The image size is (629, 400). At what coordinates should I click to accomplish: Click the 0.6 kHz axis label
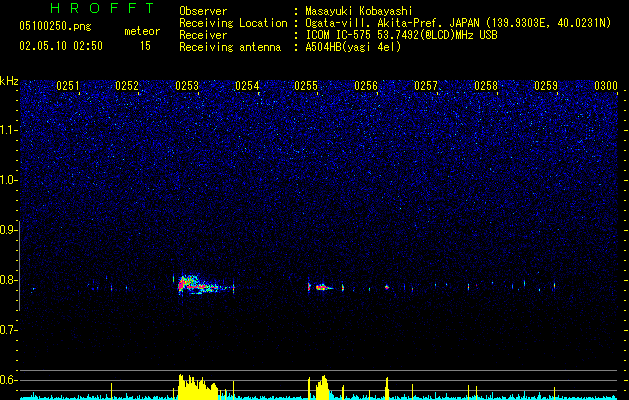tap(8, 380)
